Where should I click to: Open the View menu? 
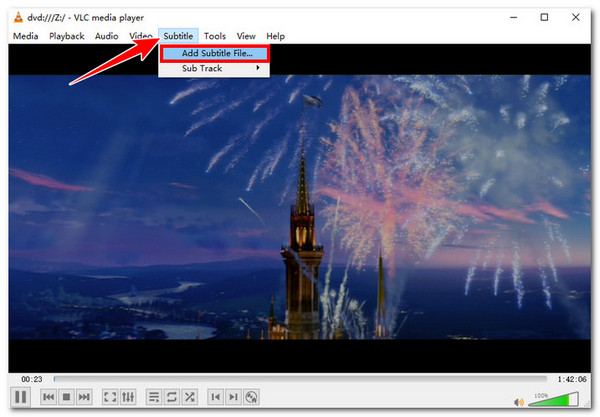coord(246,36)
